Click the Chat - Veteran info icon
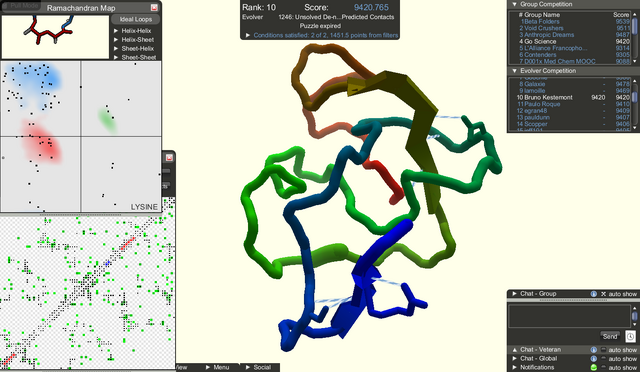Screen dimensions: 640x372 coord(593,350)
